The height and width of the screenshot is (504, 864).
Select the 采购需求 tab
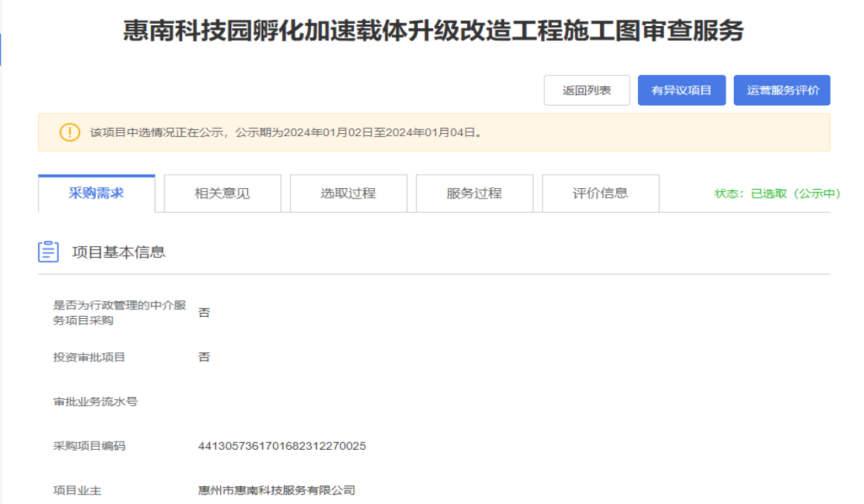97,193
